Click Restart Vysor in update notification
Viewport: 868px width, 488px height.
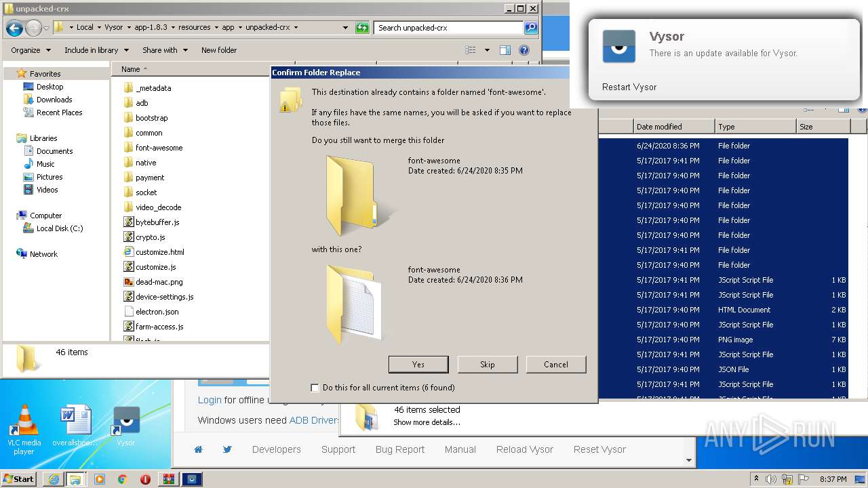coord(629,87)
